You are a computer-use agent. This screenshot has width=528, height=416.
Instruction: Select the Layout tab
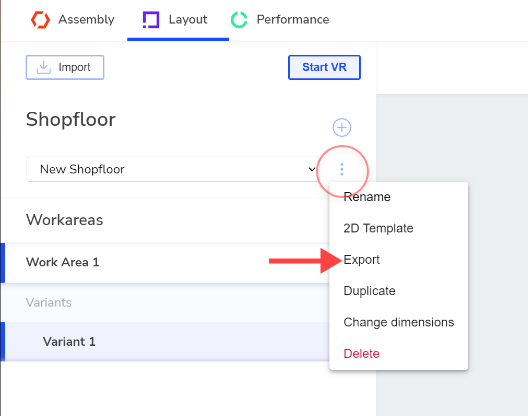click(178, 20)
